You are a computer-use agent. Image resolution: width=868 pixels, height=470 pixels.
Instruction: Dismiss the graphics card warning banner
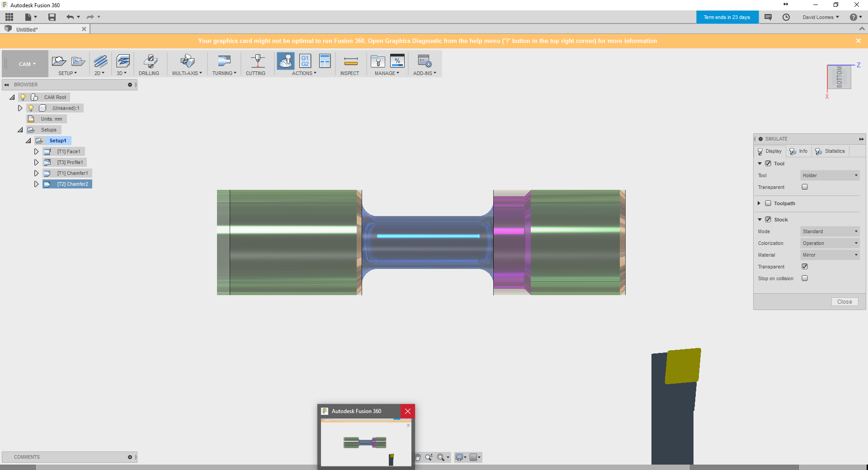[x=859, y=41]
